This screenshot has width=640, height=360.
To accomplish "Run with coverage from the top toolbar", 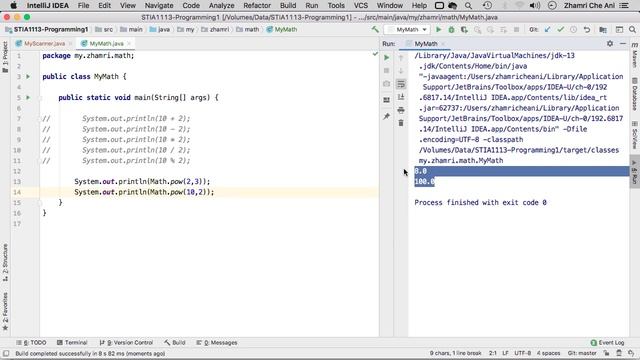I will [464, 29].
